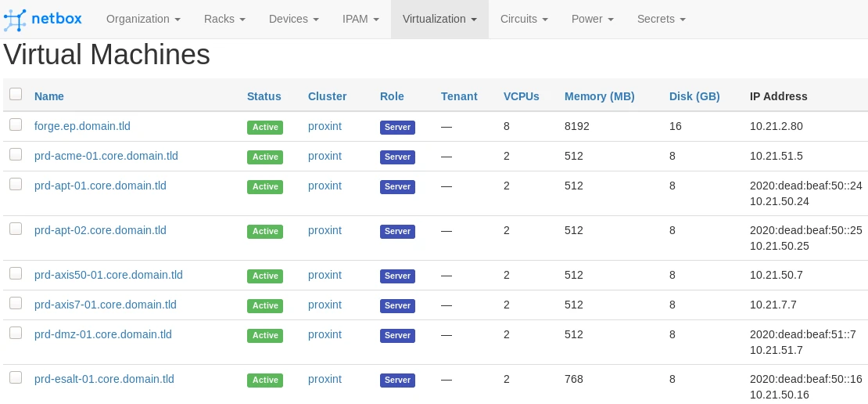Click the NetBox logo icon
Screen dimensions: 868x404
click(16, 20)
